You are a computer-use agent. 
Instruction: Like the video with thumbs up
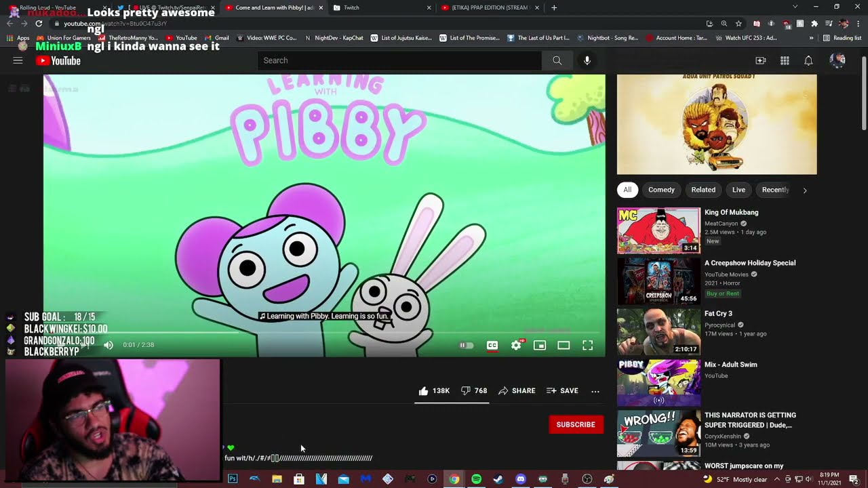pos(434,391)
